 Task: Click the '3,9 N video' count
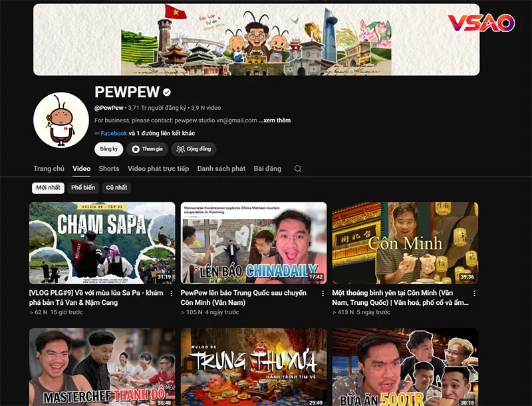coord(206,108)
